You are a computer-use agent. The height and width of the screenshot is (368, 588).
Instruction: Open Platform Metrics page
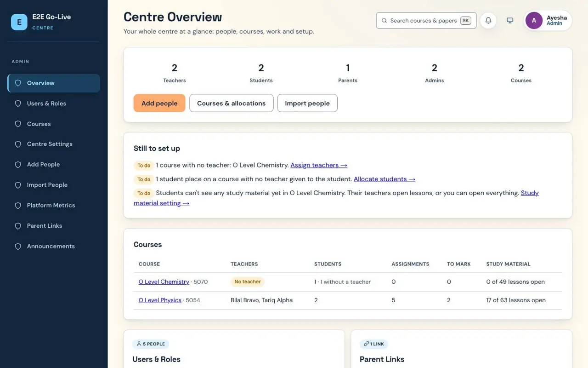[x=54, y=206]
